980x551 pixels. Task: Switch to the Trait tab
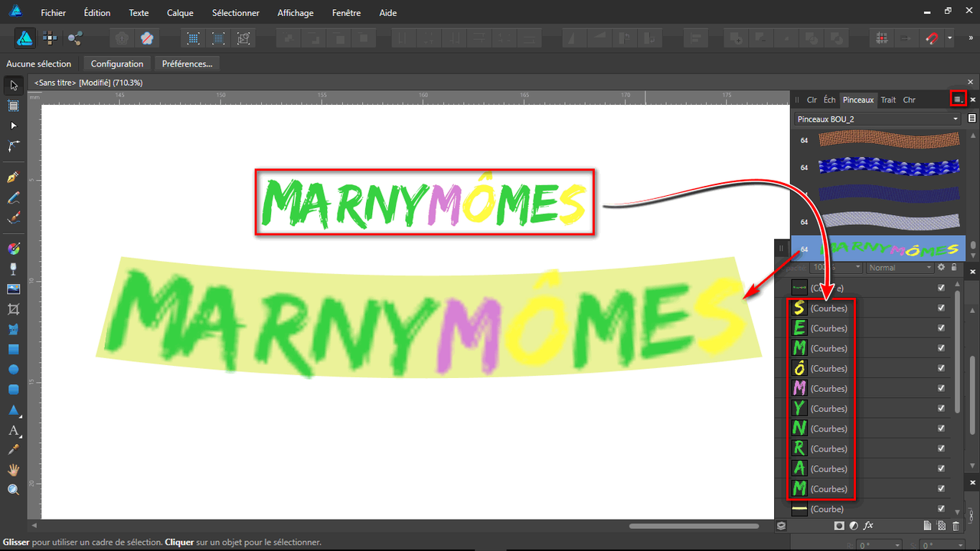pos(887,99)
